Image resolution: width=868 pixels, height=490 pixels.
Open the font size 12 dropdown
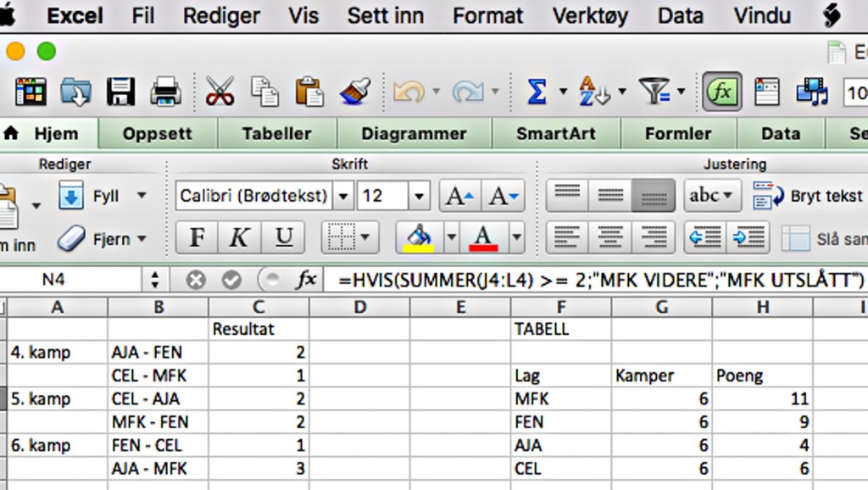419,197
